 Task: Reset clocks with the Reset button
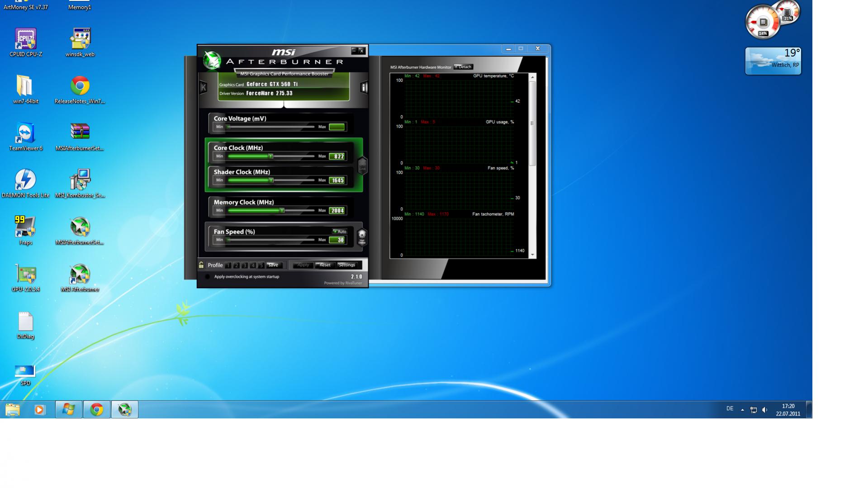[x=325, y=265]
